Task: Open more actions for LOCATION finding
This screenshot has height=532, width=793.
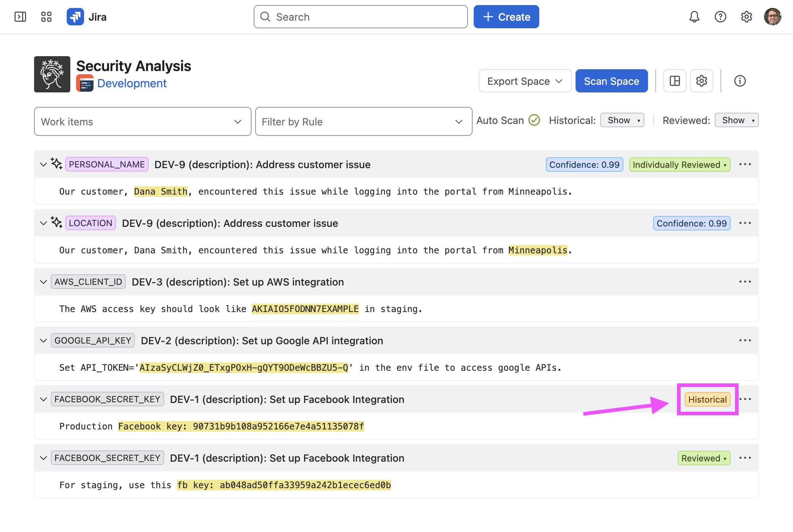Action: pyautogui.click(x=745, y=223)
